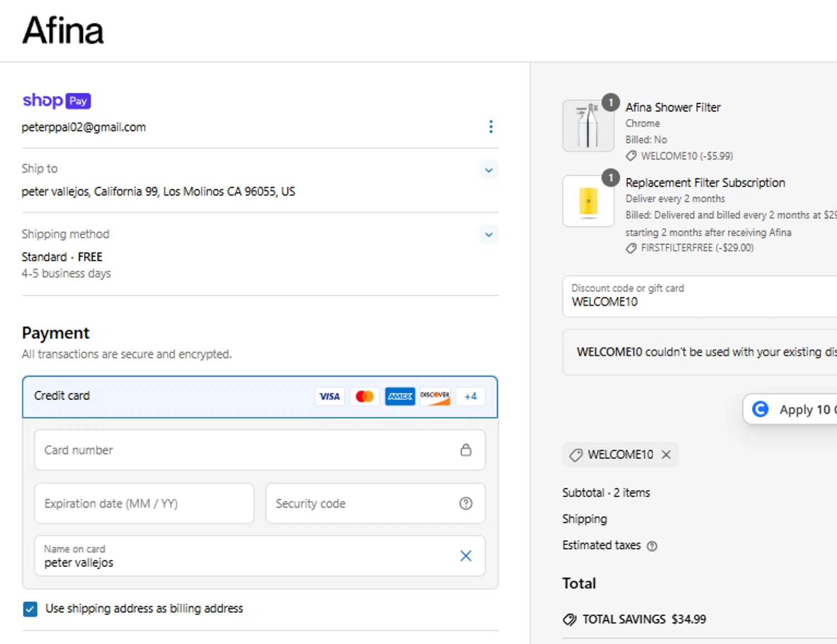The image size is (837, 644).
Task: Click the Standard · FREE shipping text
Action: click(62, 257)
